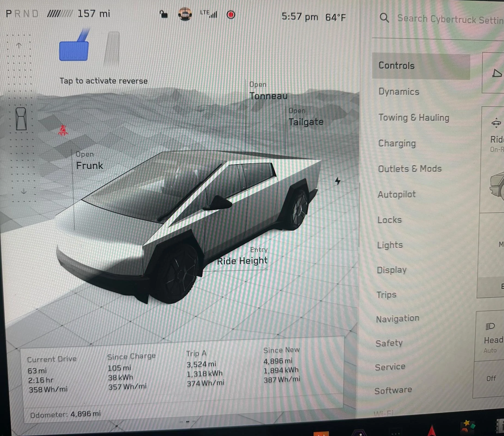Tap the 5:57 pm clock
The image size is (504, 436).
click(300, 17)
